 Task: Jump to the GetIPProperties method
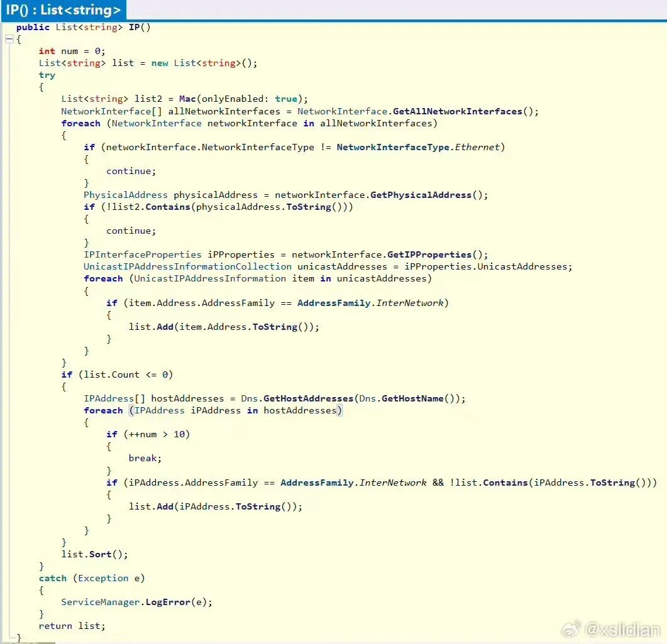(x=429, y=254)
